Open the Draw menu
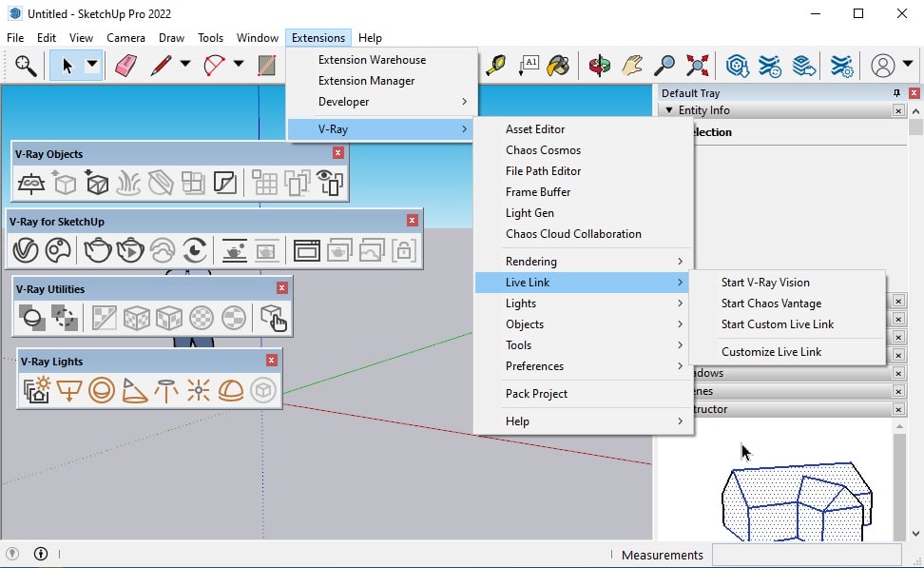This screenshot has width=924, height=568. [x=171, y=38]
